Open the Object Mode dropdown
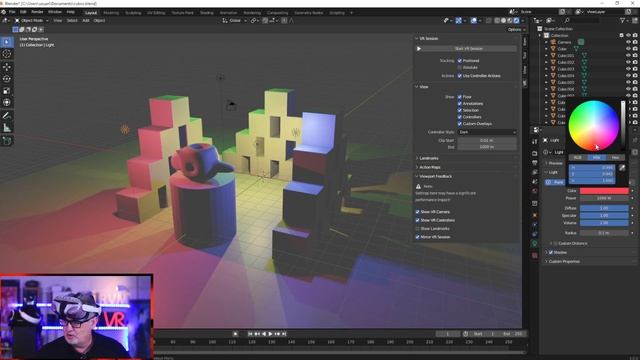640x360 pixels. point(32,20)
